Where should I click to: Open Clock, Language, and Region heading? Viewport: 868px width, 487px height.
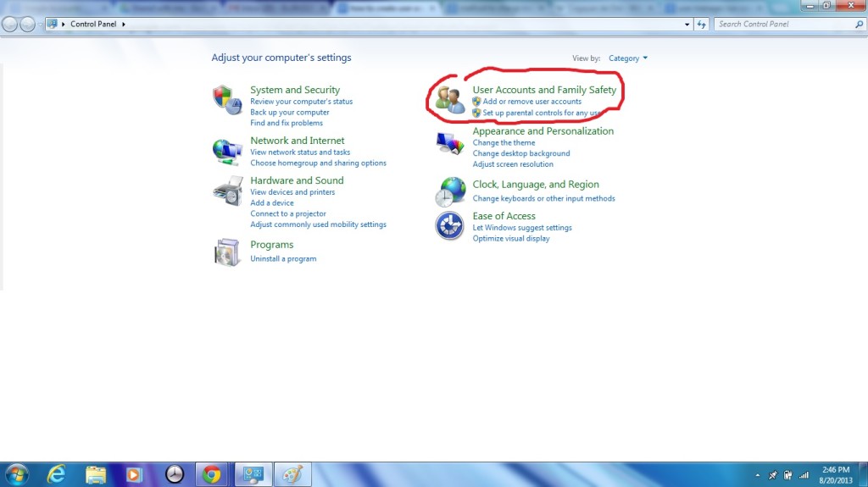tap(536, 185)
